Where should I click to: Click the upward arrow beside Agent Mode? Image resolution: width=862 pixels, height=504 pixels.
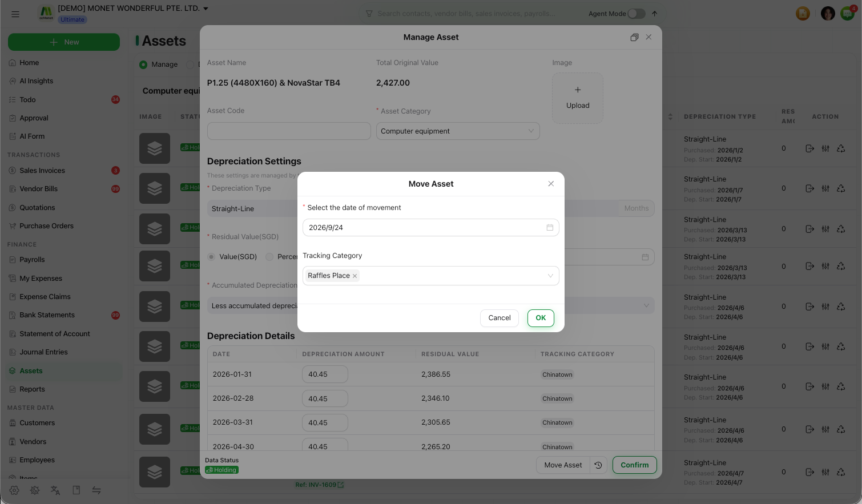pyautogui.click(x=654, y=14)
